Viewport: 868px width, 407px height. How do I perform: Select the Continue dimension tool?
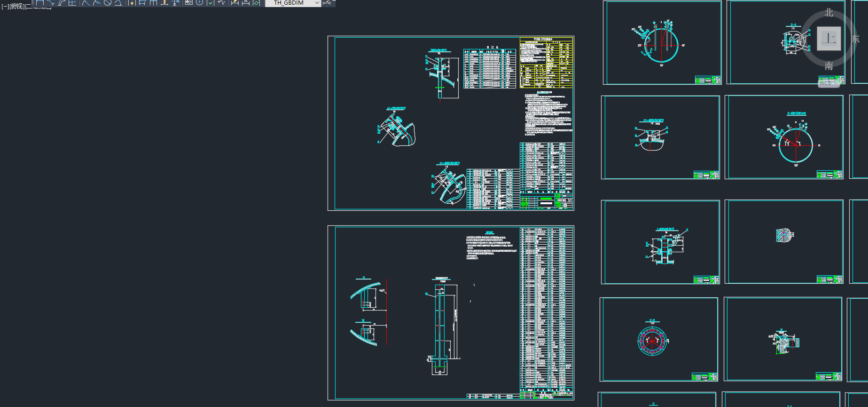tap(153, 2)
